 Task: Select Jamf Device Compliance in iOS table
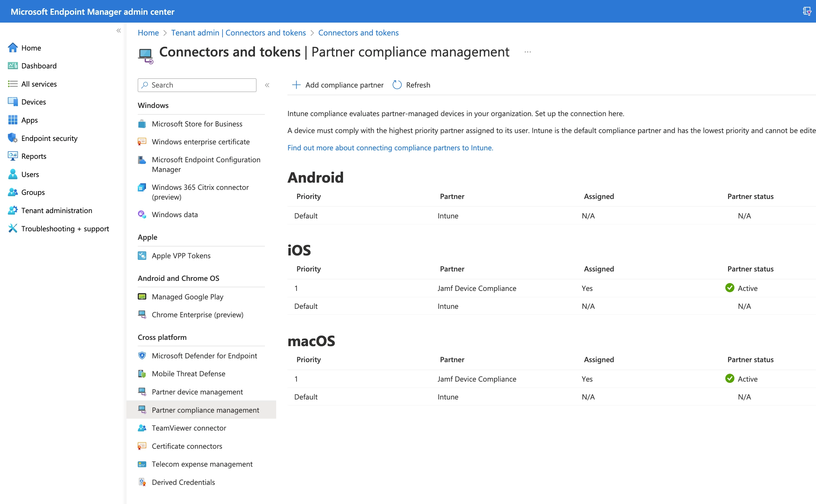(x=477, y=288)
